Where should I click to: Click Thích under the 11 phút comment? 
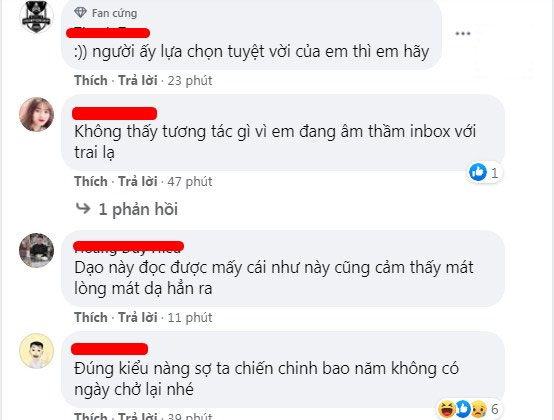pyautogui.click(x=91, y=318)
